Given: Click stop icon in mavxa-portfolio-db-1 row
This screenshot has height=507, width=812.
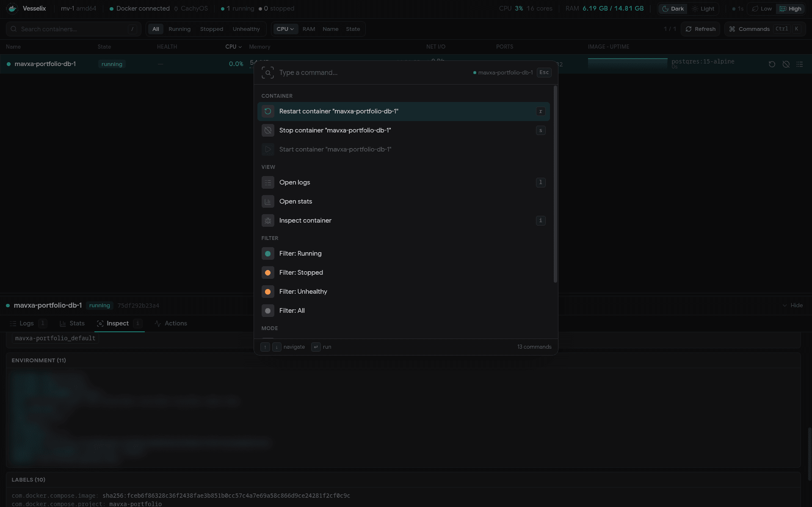Looking at the screenshot, I should coord(786,64).
